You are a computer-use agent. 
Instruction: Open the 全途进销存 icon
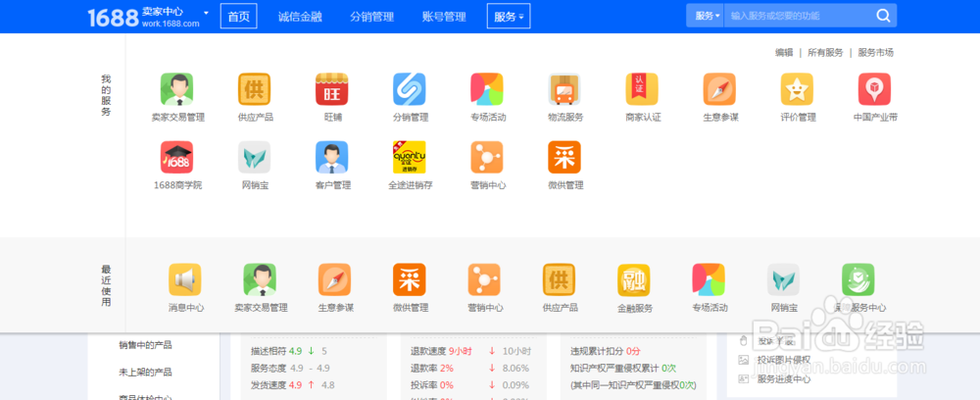tap(410, 157)
